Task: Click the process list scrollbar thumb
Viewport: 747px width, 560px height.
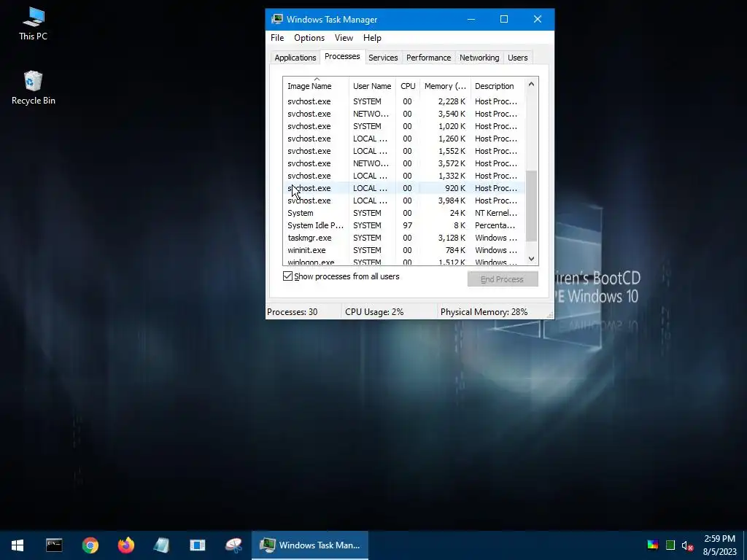Action: coord(532,206)
